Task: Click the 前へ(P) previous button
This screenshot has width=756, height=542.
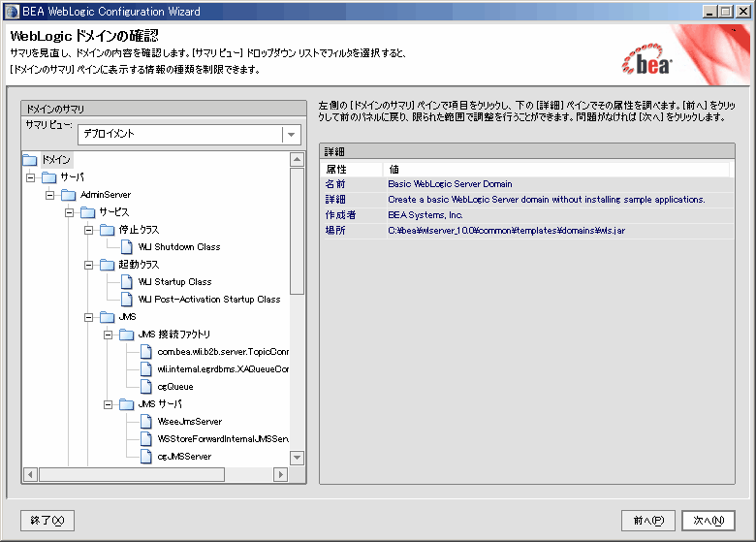Action: click(648, 521)
